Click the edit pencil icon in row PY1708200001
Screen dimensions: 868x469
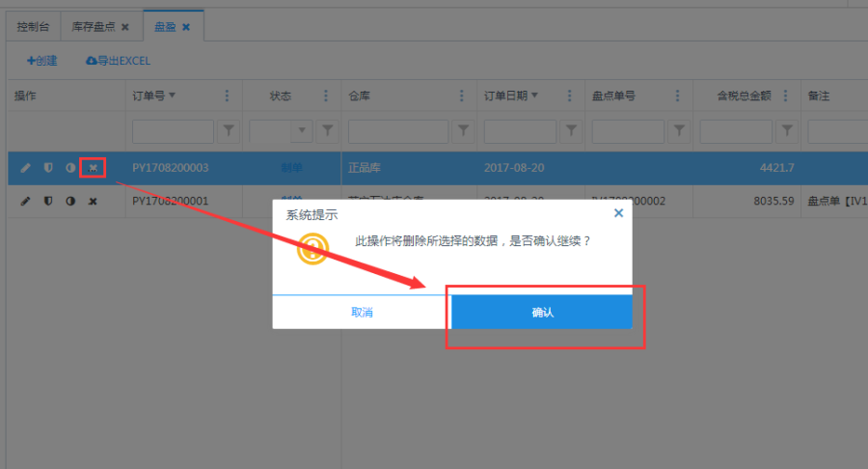(26, 201)
